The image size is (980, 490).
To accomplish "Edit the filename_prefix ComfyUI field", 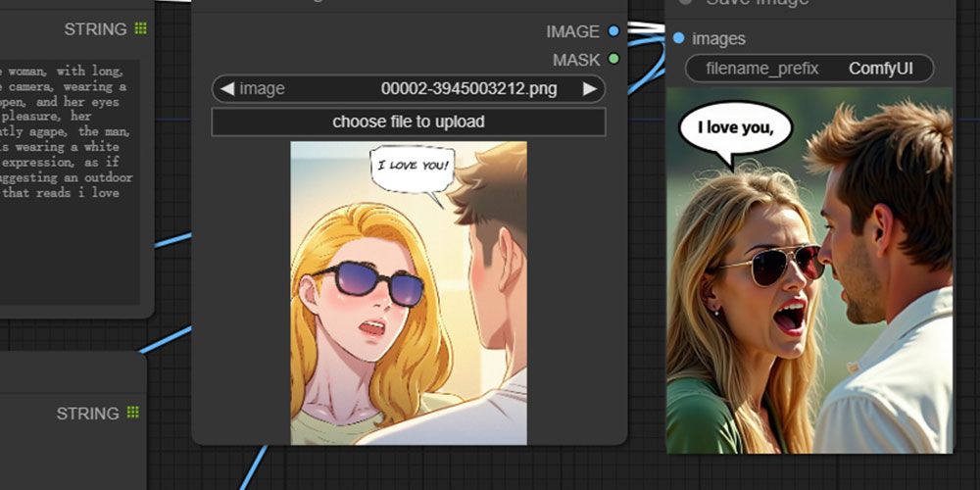I will click(809, 69).
